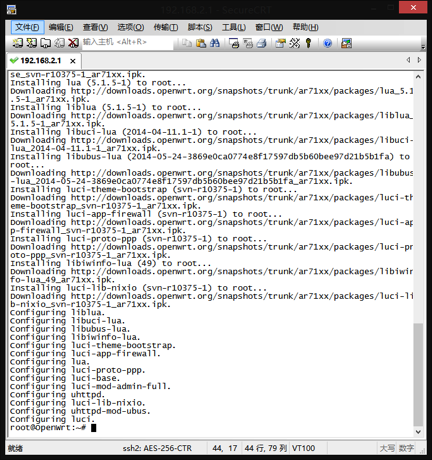Click the red Disconnect session icon
432x460 pixels.
[x=73, y=43]
